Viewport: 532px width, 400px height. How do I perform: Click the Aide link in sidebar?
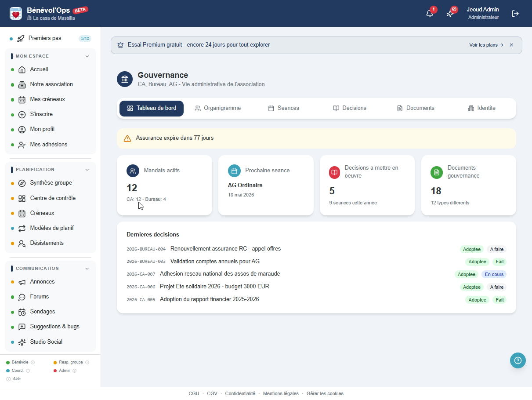17,379
